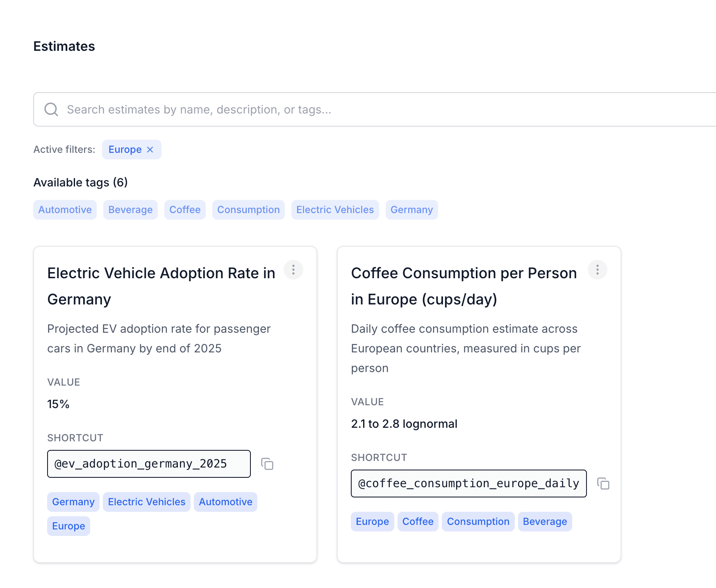Copy the @ev_adoption_germany_2025 shortcut
Viewport: 716px width, 588px height.
pos(267,464)
